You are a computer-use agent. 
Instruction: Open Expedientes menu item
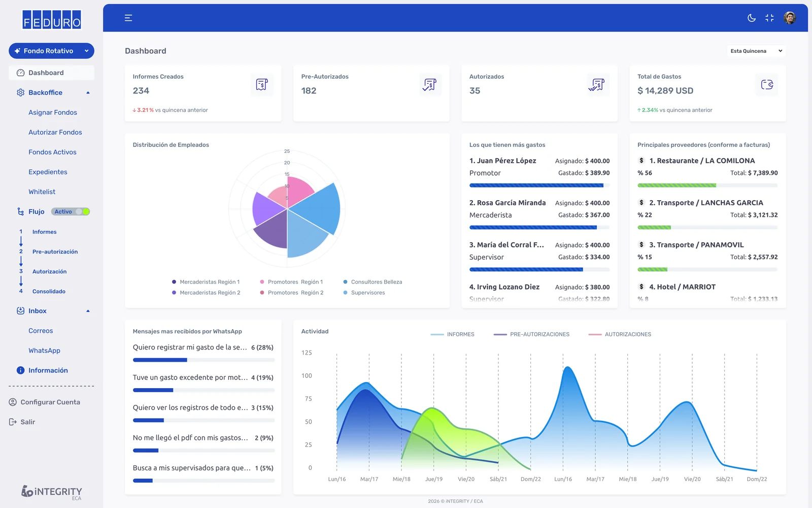pyautogui.click(x=48, y=172)
